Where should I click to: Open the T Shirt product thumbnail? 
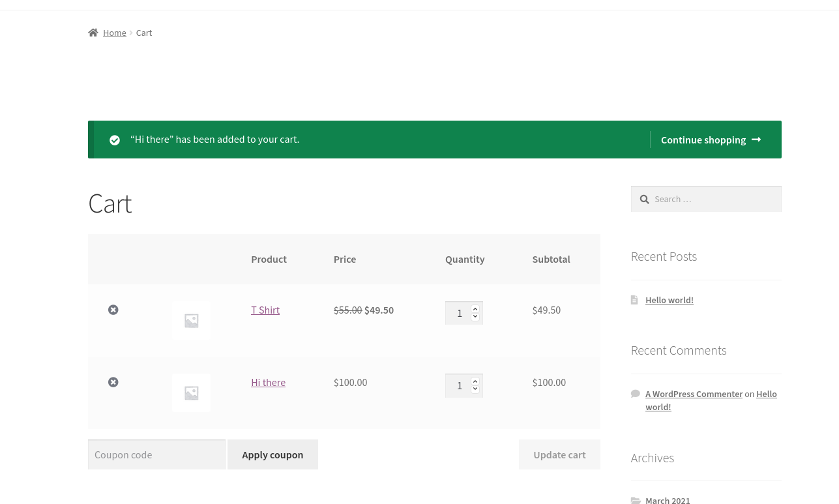(191, 320)
